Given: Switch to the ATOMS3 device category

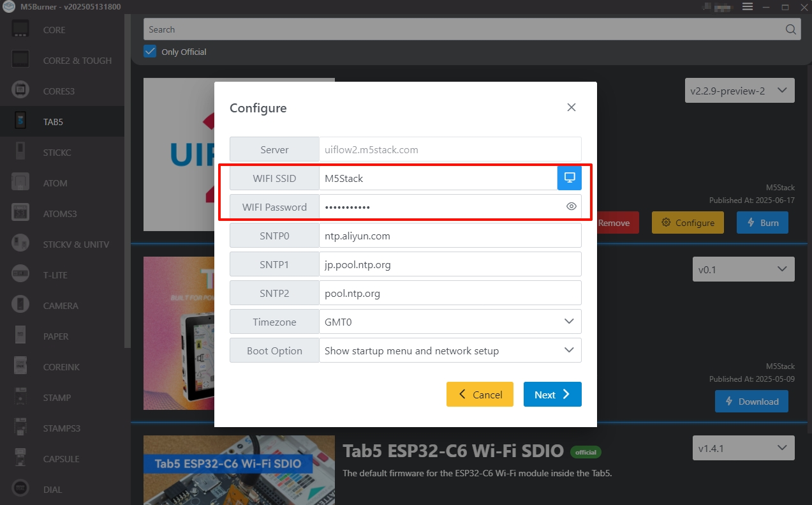Looking at the screenshot, I should (62, 214).
